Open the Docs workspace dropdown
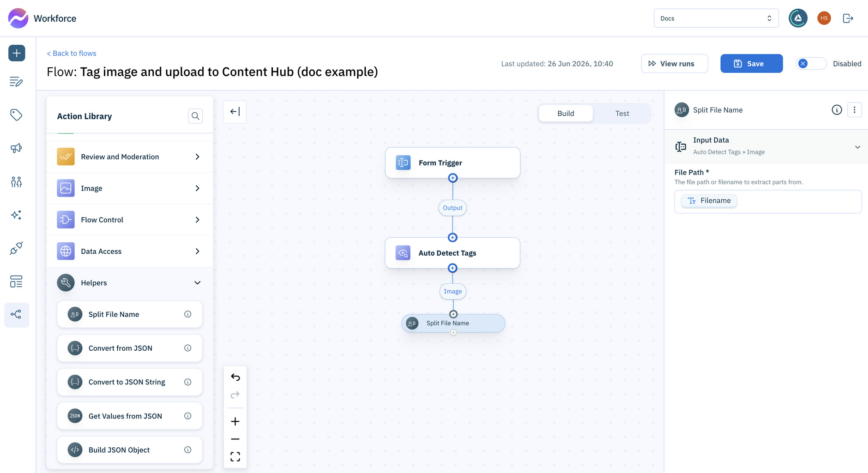 click(x=716, y=18)
